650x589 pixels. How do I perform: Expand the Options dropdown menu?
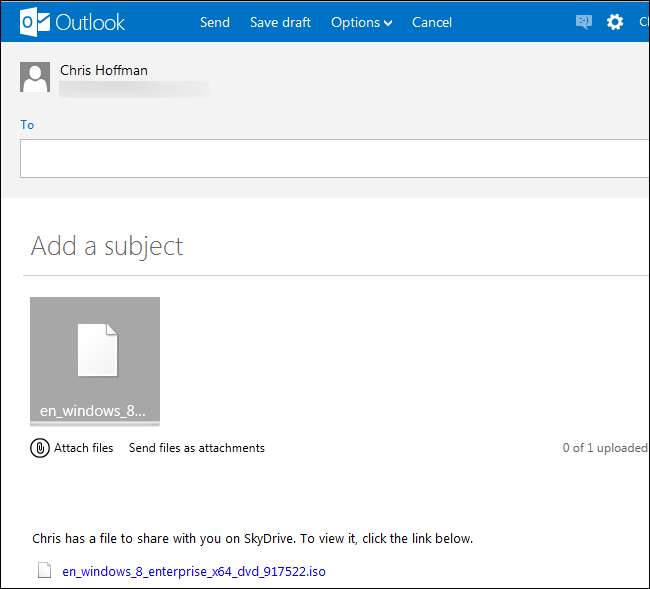361,22
